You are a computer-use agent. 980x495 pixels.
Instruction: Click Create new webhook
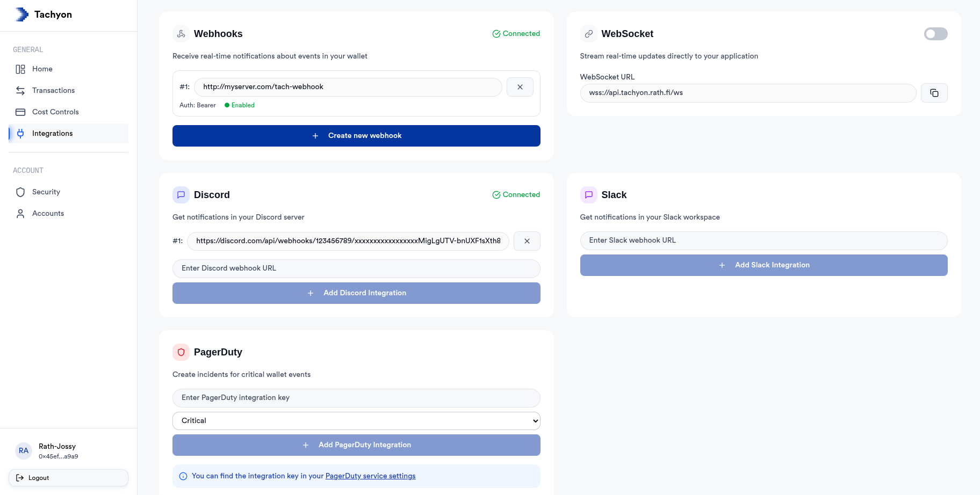click(x=356, y=135)
